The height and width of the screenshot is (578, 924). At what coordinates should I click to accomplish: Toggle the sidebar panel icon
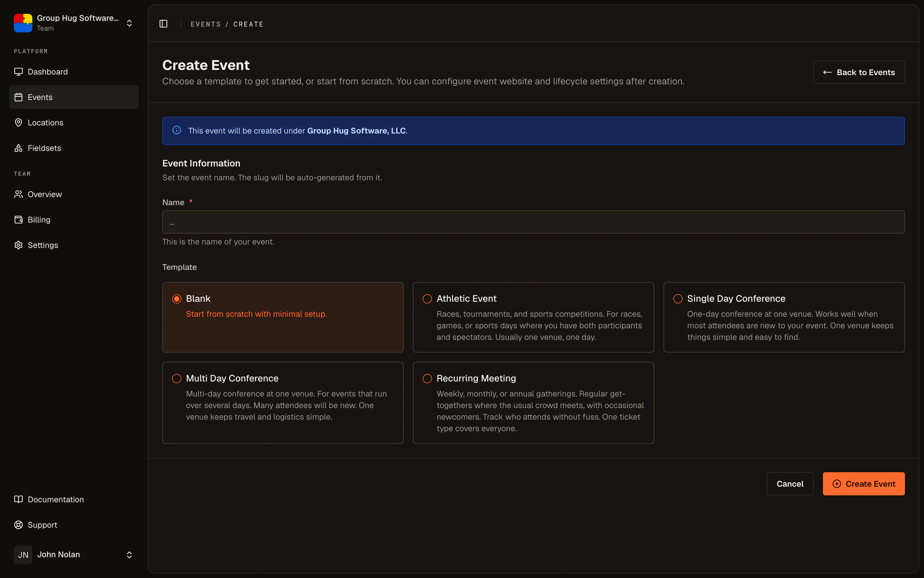coord(163,24)
